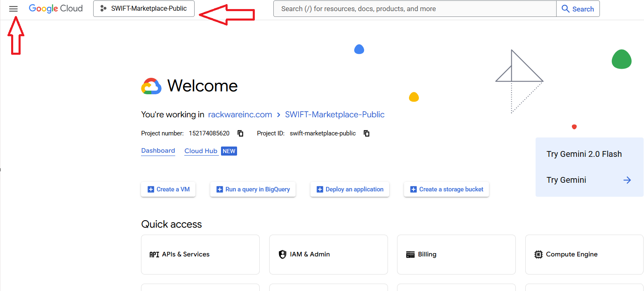Click the chip icon on Compute Engine card

click(x=538, y=254)
